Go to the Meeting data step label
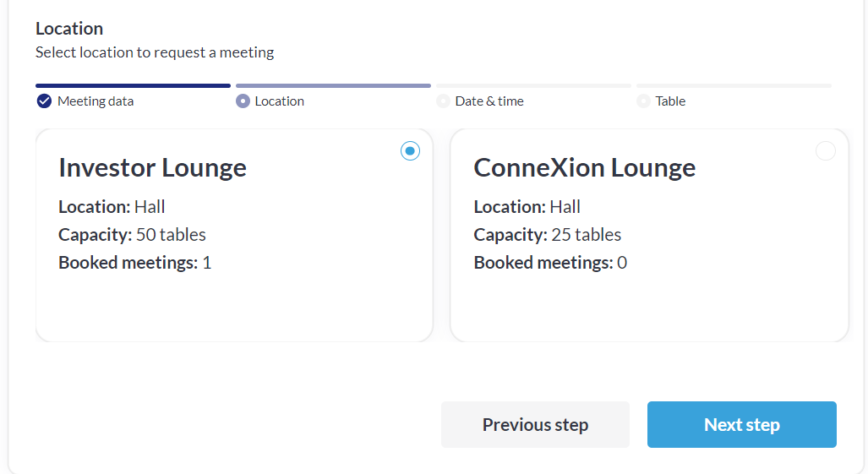 96,101
